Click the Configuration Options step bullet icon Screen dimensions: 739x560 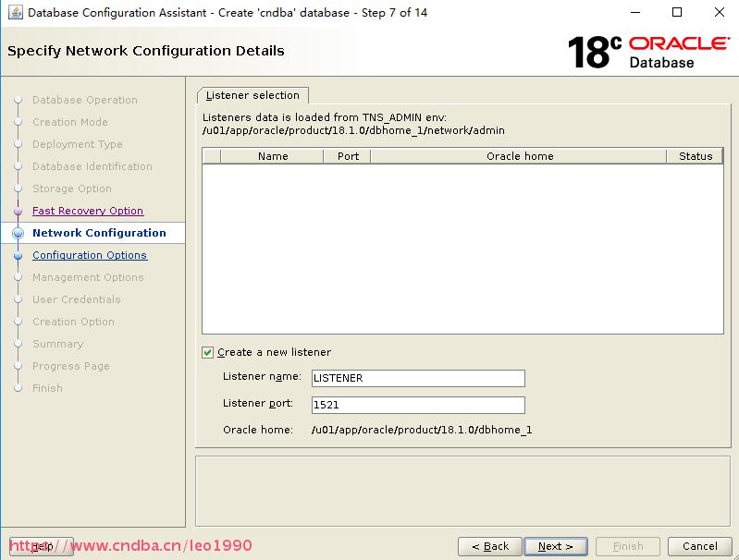(18, 256)
